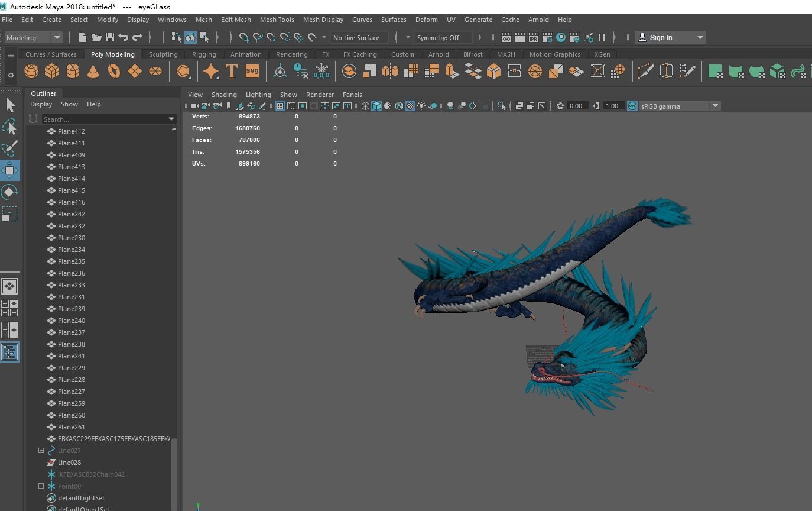Create a polygon sphere from the shelf
The image size is (812, 511).
(31, 72)
